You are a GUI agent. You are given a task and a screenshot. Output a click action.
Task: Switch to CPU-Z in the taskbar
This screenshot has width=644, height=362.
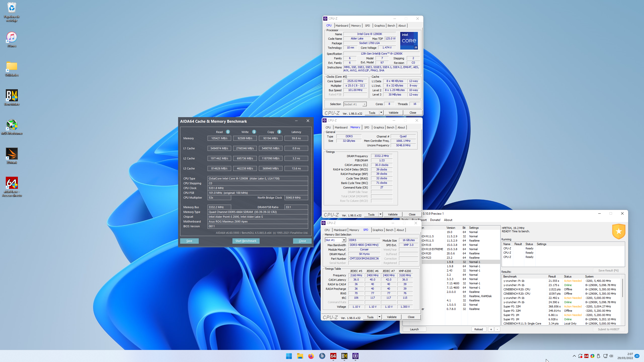[x=355, y=356]
